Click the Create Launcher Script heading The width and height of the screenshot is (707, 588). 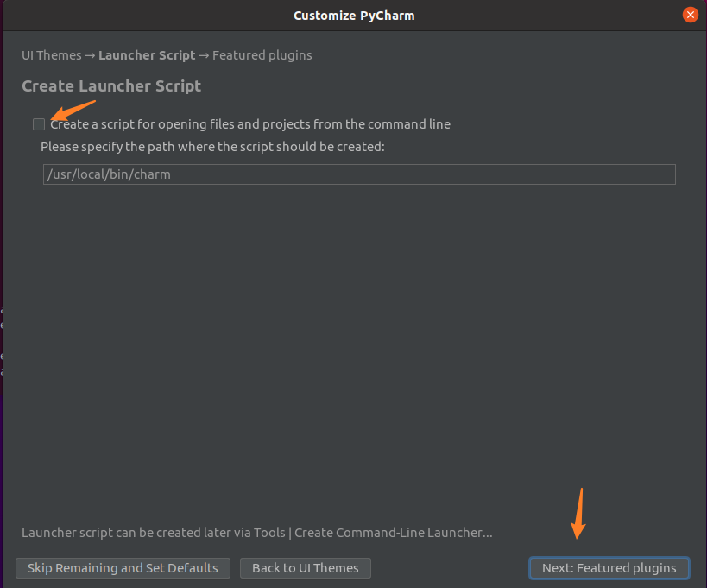click(111, 85)
